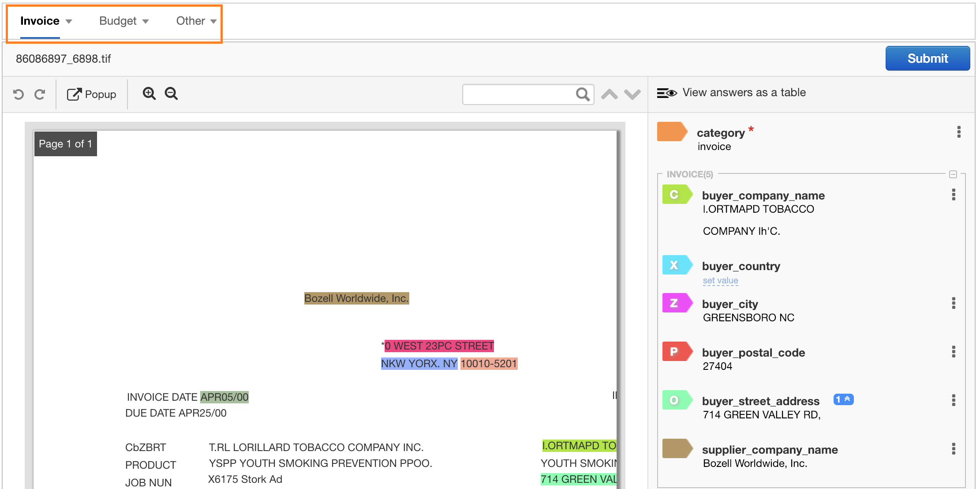The width and height of the screenshot is (980, 489).
Task: Zoom in on the document
Action: [x=149, y=94]
